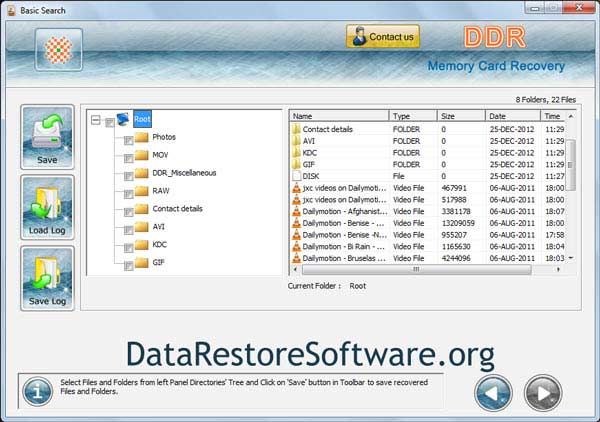600x422 pixels.
Task: Click the scroll down arrow of file list
Action: tap(571, 258)
